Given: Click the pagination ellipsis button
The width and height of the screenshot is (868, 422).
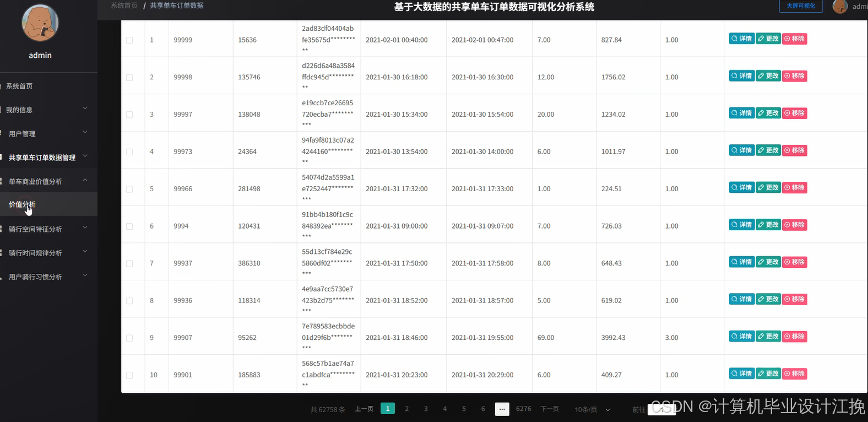Looking at the screenshot, I should 502,409.
